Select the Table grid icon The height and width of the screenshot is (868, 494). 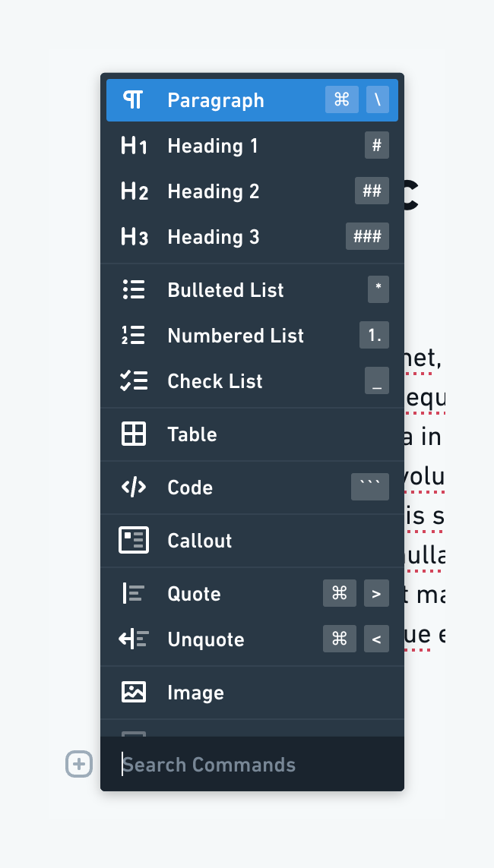point(134,434)
